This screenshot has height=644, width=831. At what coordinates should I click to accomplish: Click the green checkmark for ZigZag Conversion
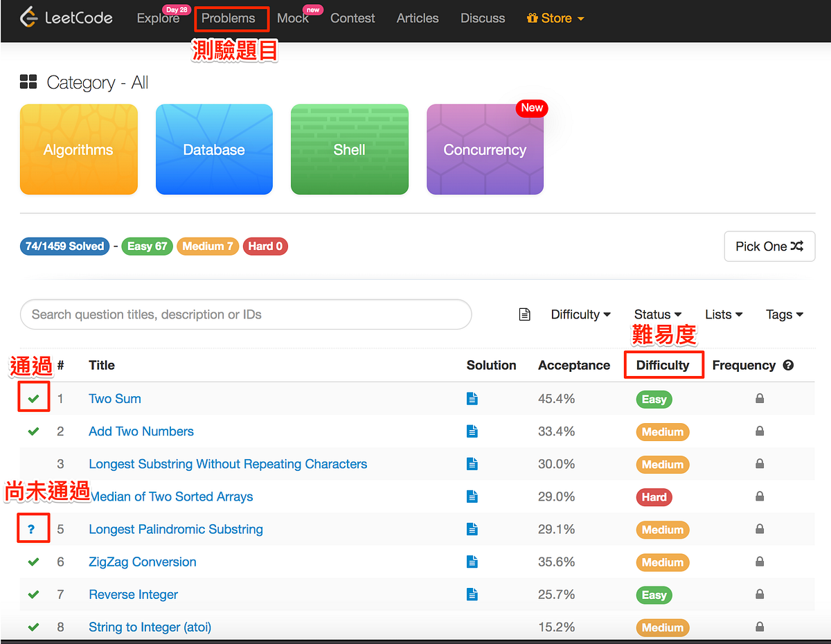[33, 562]
